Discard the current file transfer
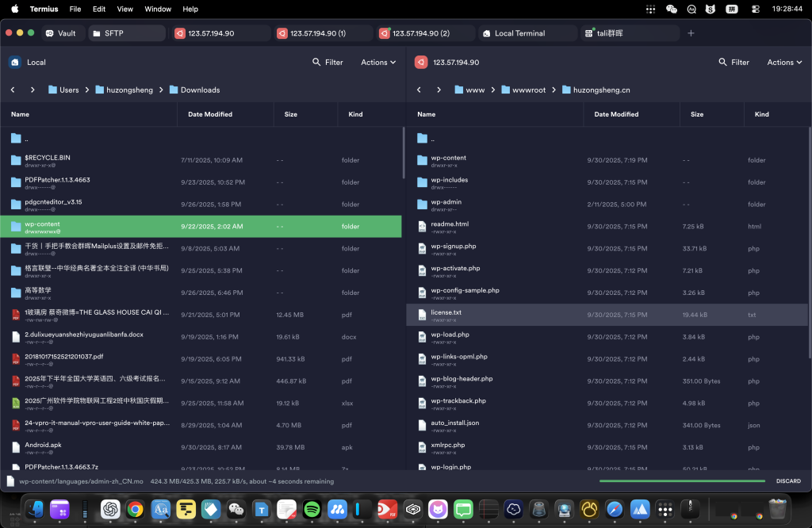The width and height of the screenshot is (812, 528). [x=787, y=481]
